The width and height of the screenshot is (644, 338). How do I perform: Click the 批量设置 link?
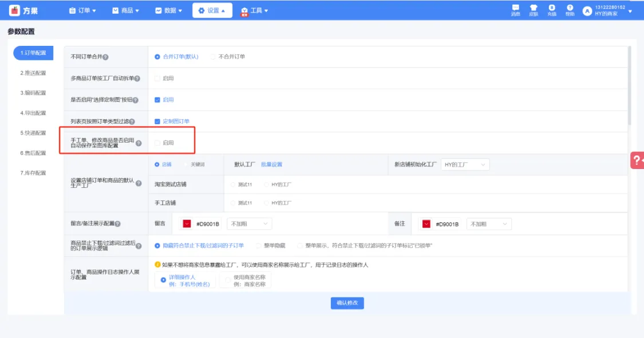271,164
